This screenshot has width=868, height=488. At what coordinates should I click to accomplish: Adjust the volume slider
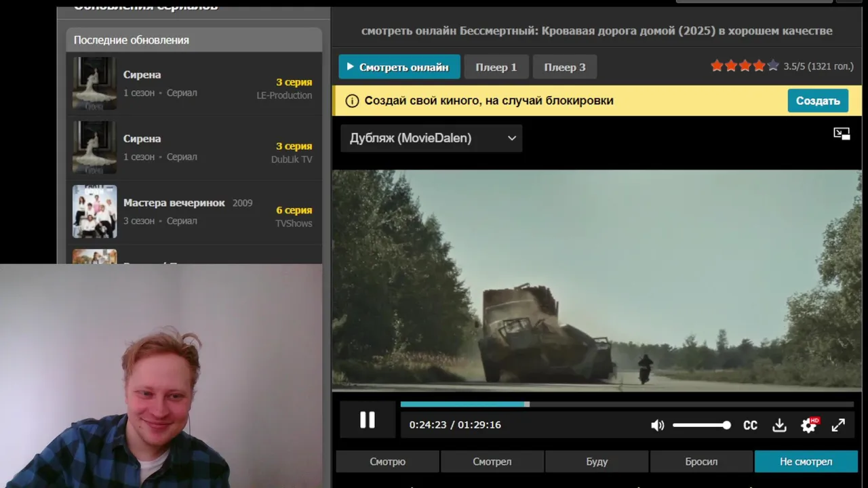702,426
